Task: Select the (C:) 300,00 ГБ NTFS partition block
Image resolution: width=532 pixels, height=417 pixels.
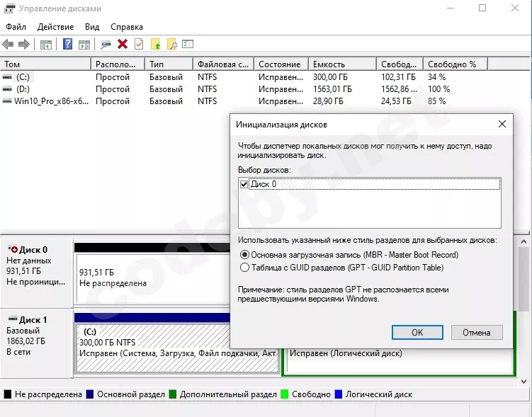Action: (x=177, y=348)
